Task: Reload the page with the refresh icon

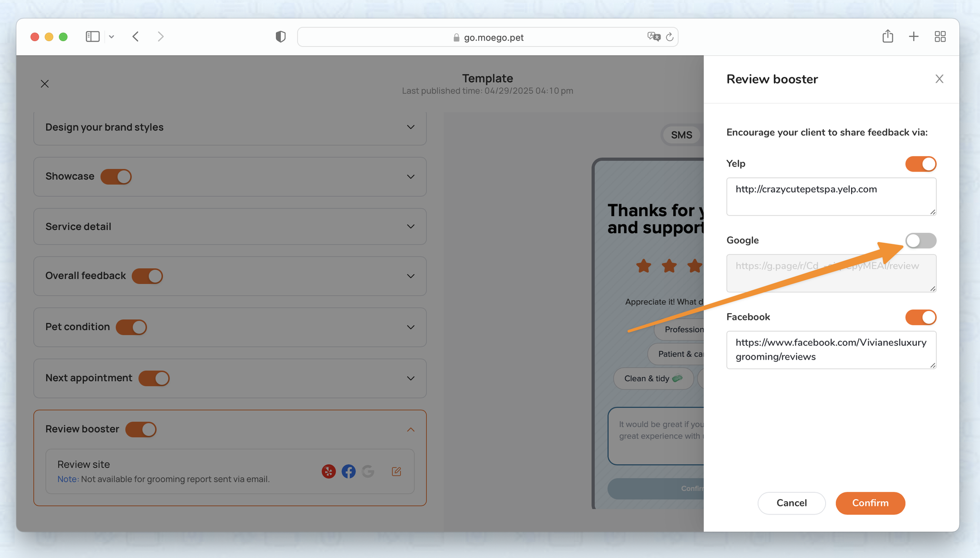Action: pyautogui.click(x=670, y=37)
